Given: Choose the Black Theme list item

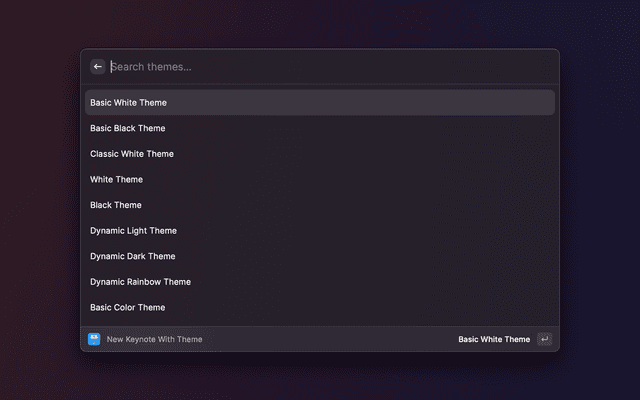Looking at the screenshot, I should click(x=116, y=205).
